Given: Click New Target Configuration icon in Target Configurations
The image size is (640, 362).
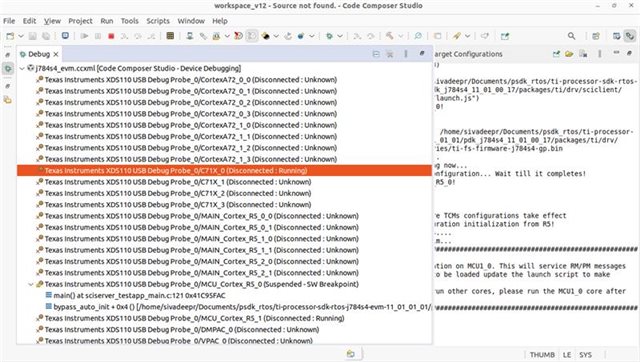Looking at the screenshot, I should coord(556,54).
